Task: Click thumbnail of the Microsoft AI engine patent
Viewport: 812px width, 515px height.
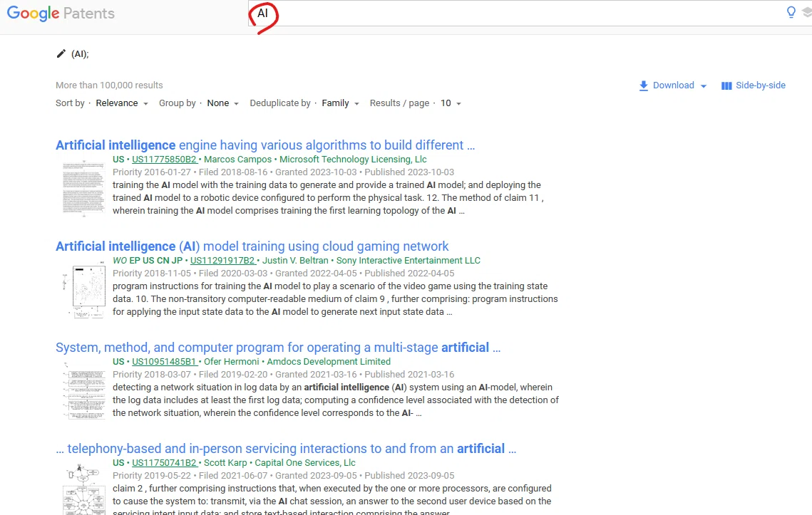Action: point(83,187)
